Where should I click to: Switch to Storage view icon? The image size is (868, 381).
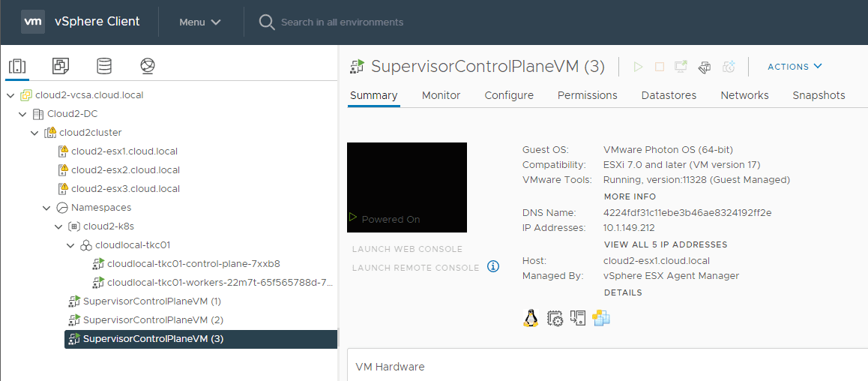[x=104, y=67]
